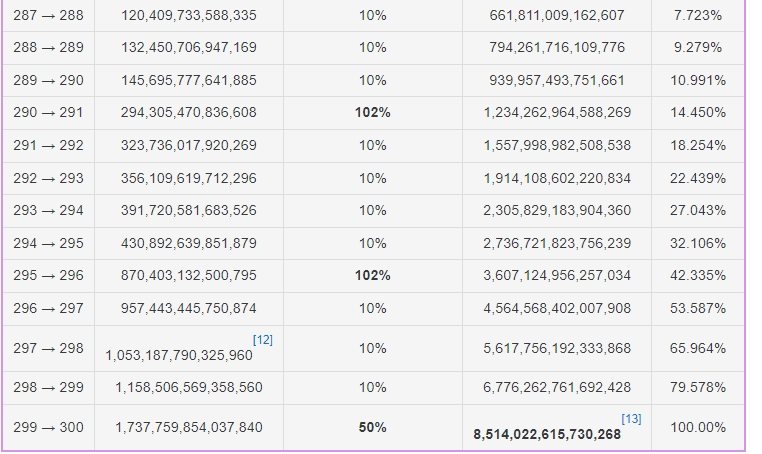Click value 1,053,187,790,325,960
Image resolution: width=762 pixels, height=454 pixels.
pos(179,355)
